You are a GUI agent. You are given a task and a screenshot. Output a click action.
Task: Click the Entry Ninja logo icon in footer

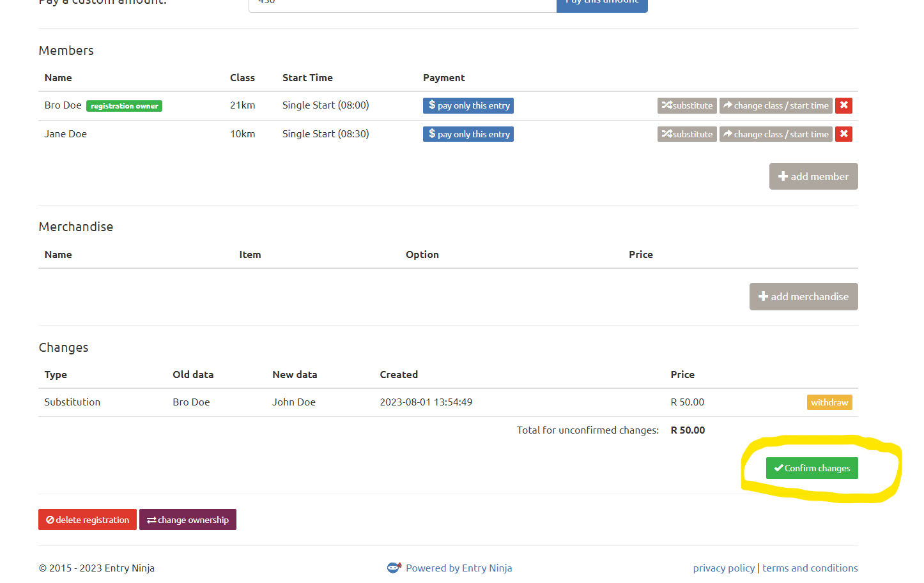coord(394,568)
